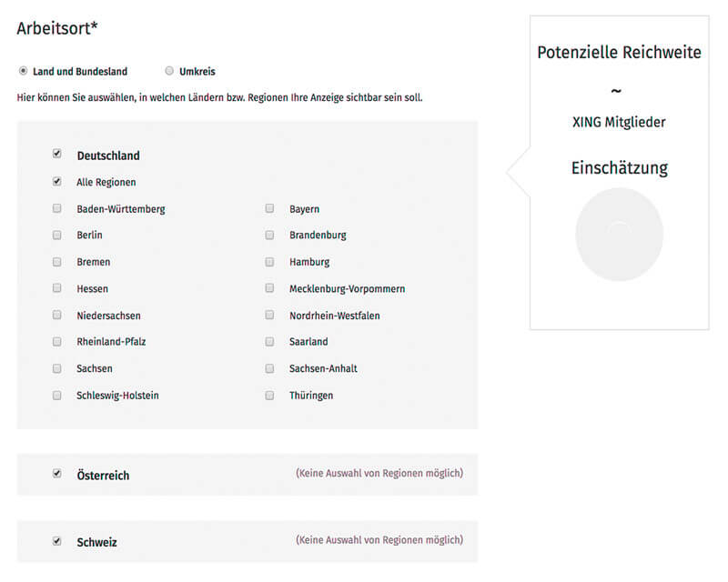Image resolution: width=728 pixels, height=582 pixels.
Task: Uncheck the Deutschland checkbox
Action: (57, 155)
